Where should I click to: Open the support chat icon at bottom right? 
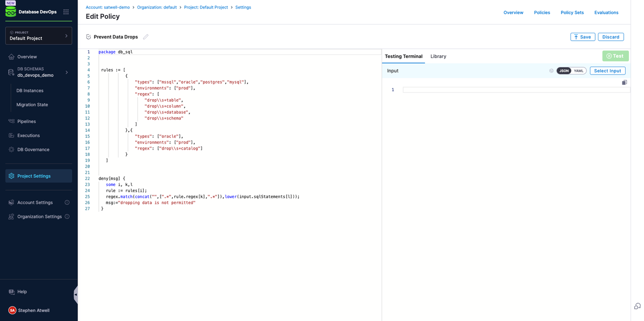[x=637, y=306]
